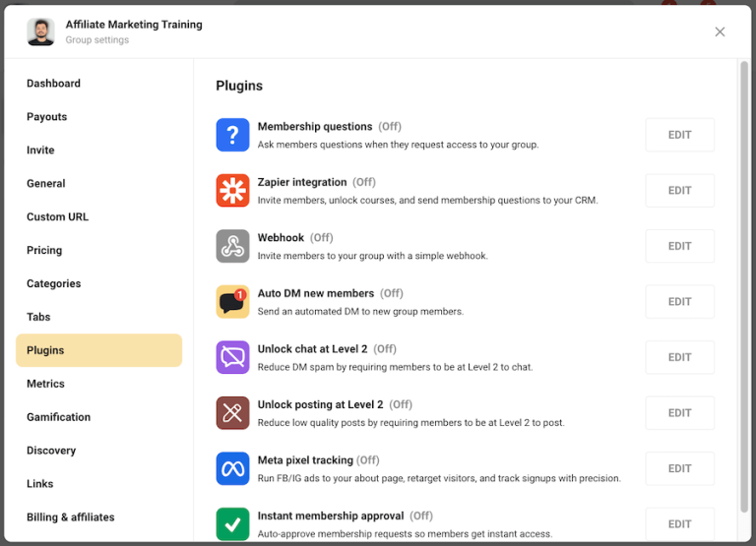Click the gray Webhook plugin icon
The height and width of the screenshot is (546, 756).
click(232, 246)
